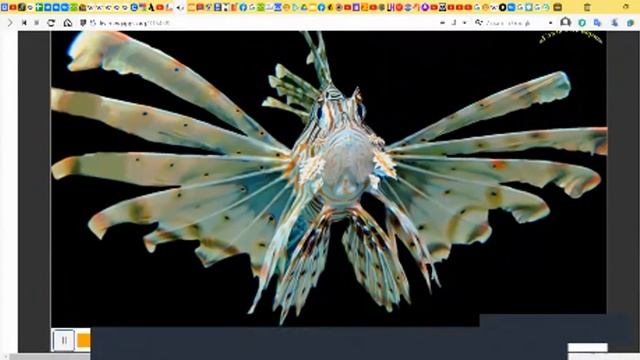The width and height of the screenshot is (640, 360).
Task: Open the closed tabs trash icon
Action: point(587,7)
